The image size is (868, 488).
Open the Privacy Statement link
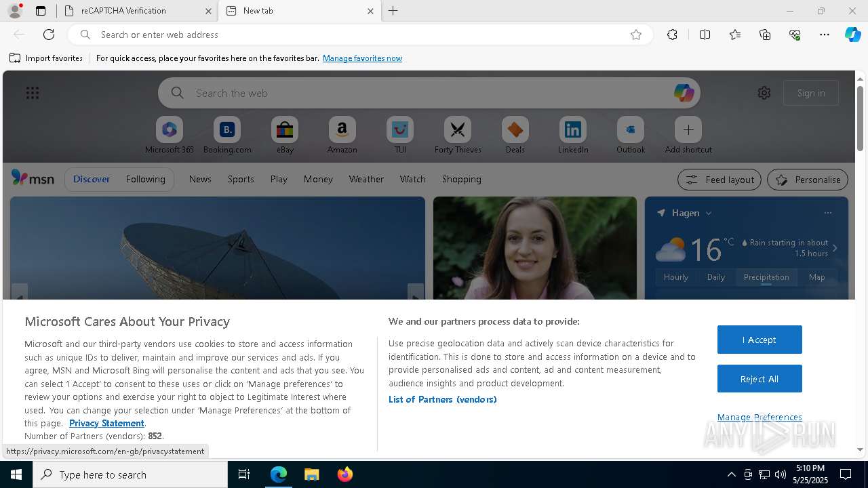click(x=106, y=423)
